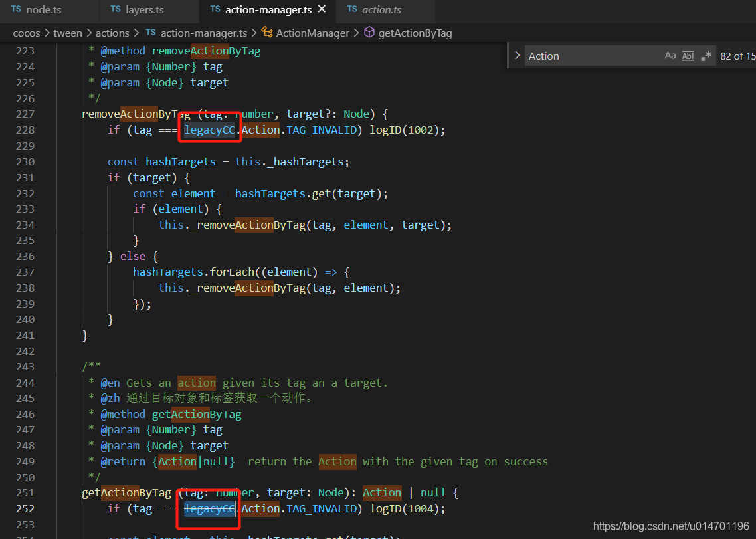Click the method cube icon in breadcrumb
The height and width of the screenshot is (539, 756).
(369, 33)
